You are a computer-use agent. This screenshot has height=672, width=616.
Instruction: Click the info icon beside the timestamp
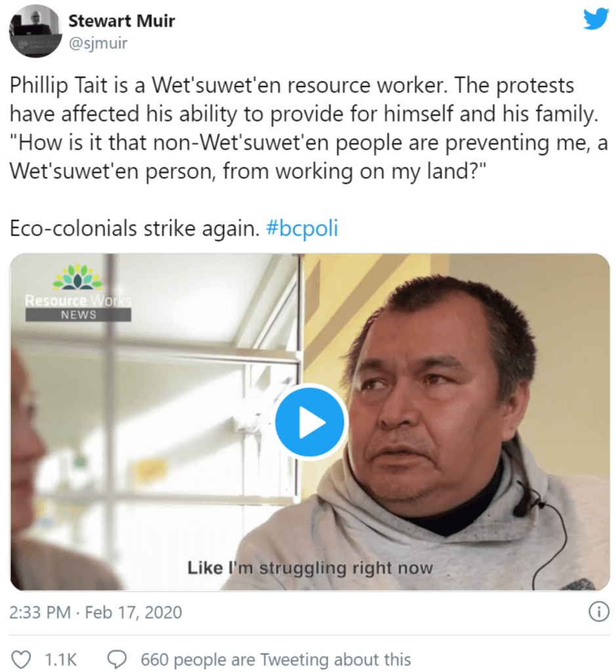click(x=598, y=612)
